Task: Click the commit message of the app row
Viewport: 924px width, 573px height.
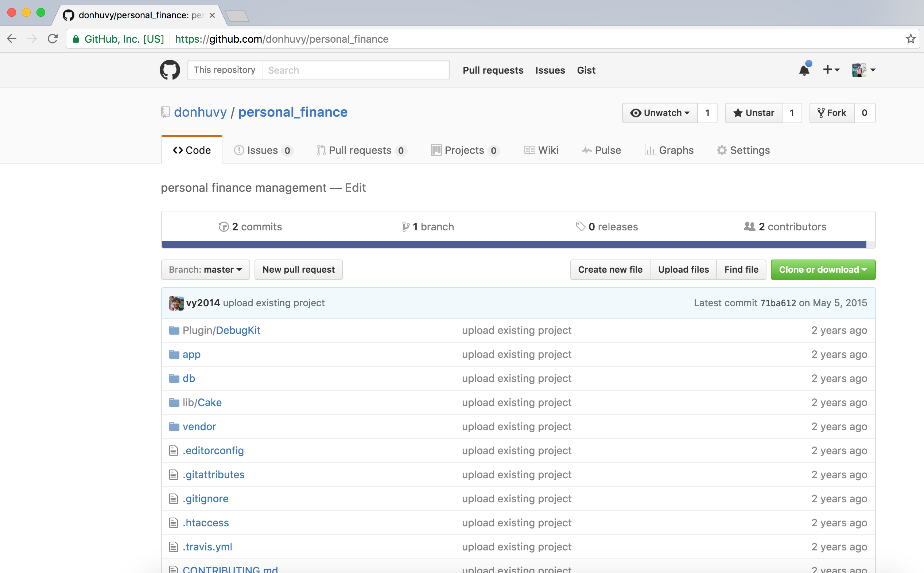Action: click(517, 354)
